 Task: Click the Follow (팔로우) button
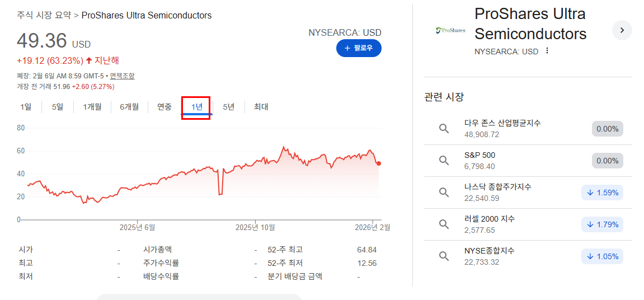359,48
